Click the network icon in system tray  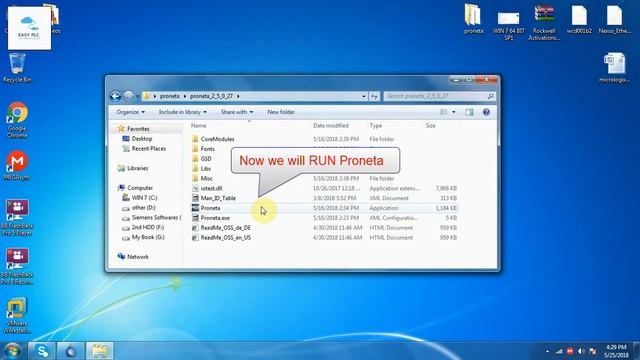pyautogui.click(x=559, y=351)
